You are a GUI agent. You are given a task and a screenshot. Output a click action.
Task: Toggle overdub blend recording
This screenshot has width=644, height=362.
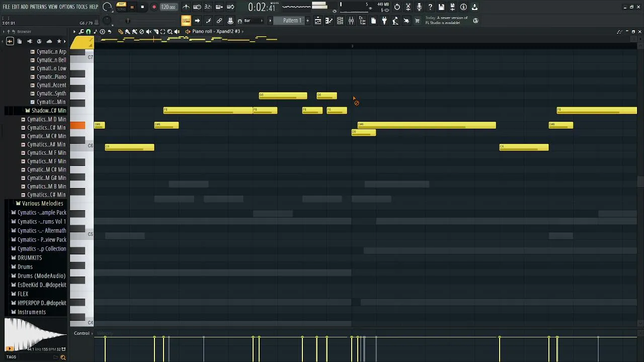click(219, 7)
